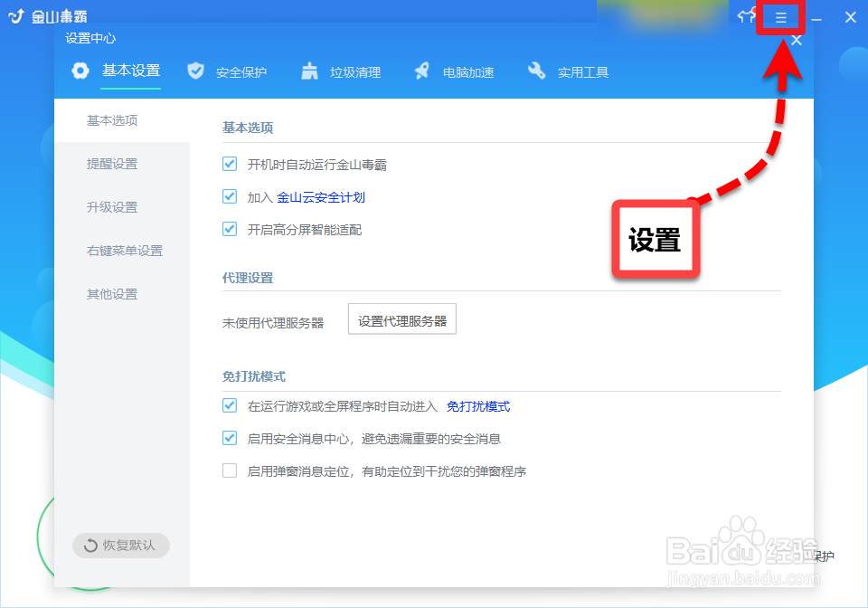Toggle 开启高分屏智能适配 checkbox
868x608 pixels.
click(230, 229)
